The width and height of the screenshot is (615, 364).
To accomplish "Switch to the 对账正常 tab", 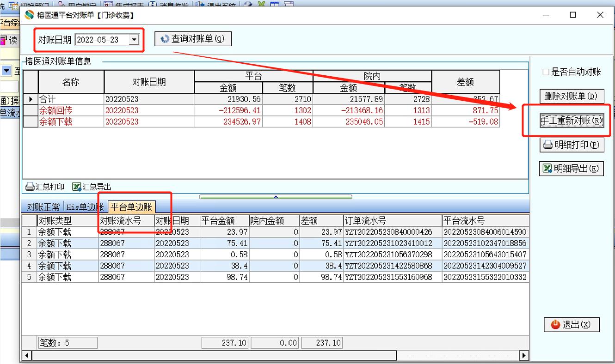I will pos(43,207).
